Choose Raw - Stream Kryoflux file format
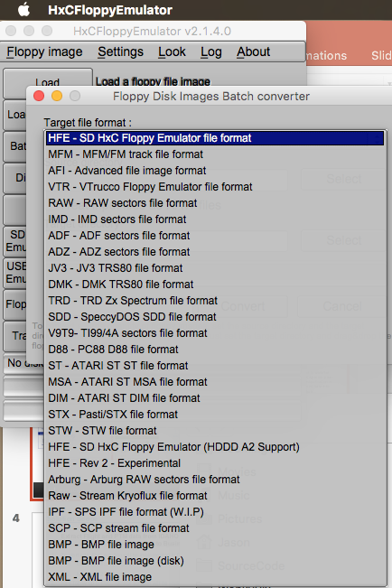The width and height of the screenshot is (392, 588). point(215,495)
